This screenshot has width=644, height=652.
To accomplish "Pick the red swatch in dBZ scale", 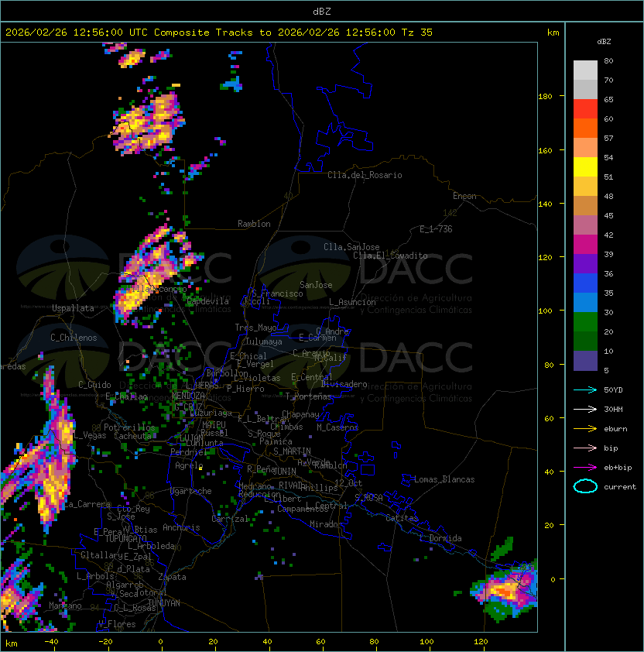I will (x=585, y=108).
